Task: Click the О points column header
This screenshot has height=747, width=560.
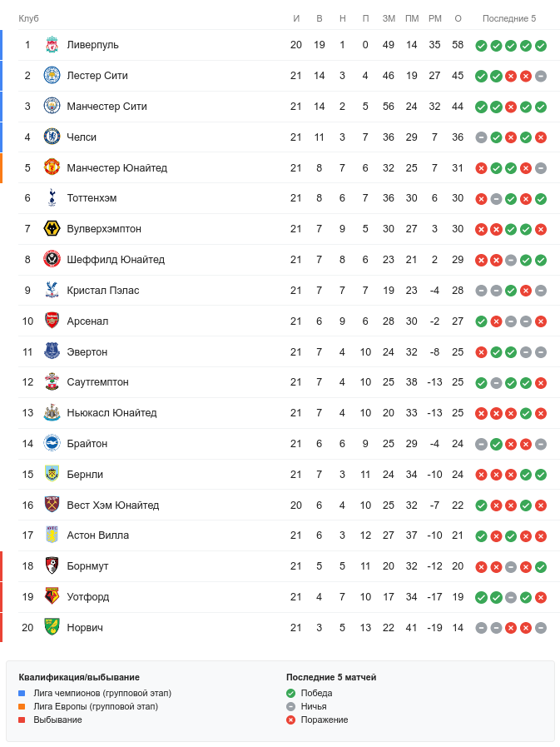Action: [458, 18]
